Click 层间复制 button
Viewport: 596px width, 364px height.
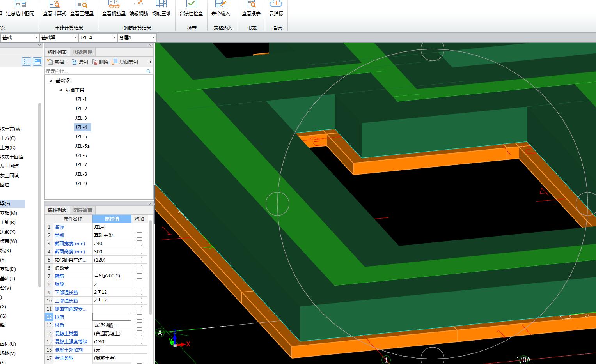coord(125,62)
